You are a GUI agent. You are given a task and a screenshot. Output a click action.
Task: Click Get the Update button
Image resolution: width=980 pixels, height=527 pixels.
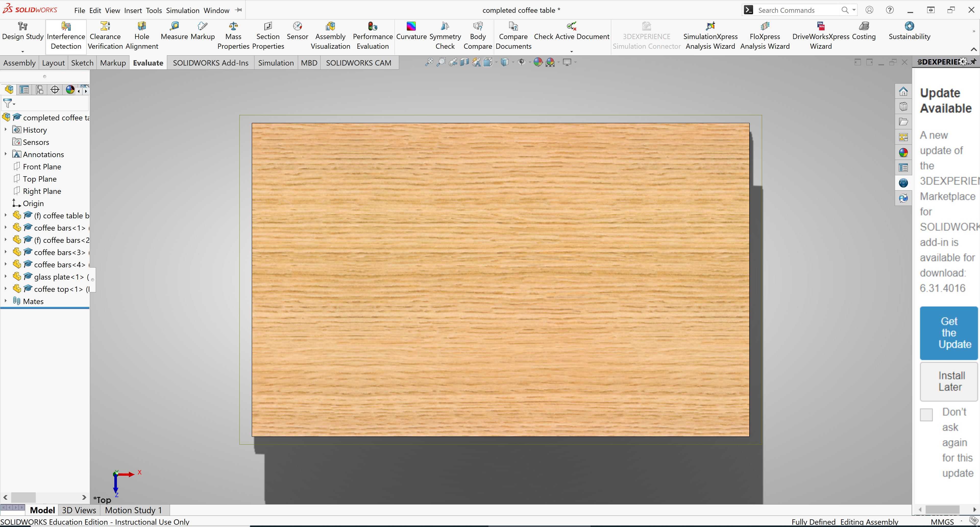pos(949,333)
